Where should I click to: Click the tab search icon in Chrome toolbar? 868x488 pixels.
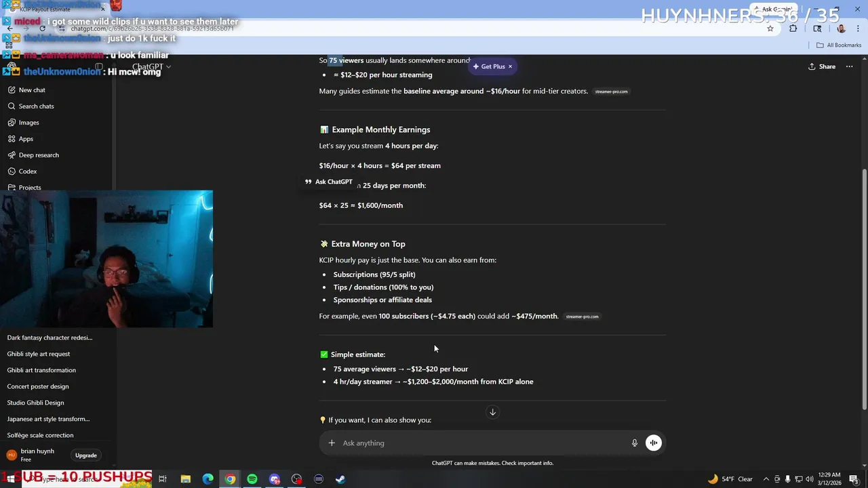[x=817, y=28]
